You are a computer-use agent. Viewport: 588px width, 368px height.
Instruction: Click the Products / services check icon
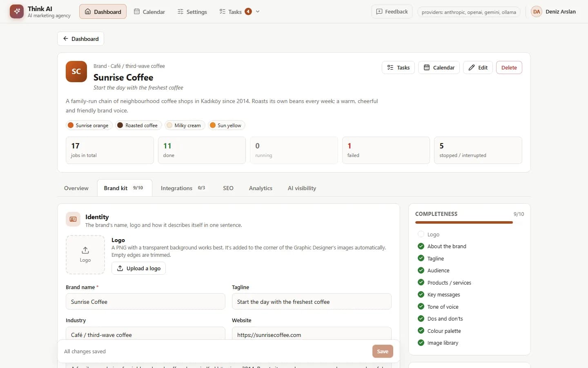(421, 282)
